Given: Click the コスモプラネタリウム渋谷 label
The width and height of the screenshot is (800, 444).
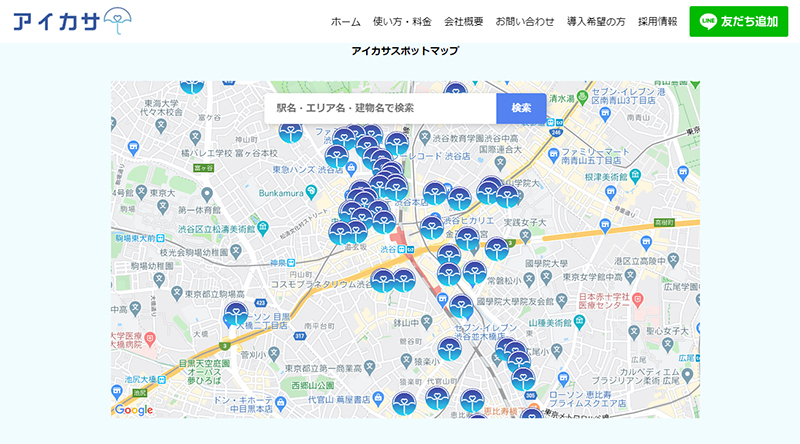Looking at the screenshot, I should pos(321,284).
